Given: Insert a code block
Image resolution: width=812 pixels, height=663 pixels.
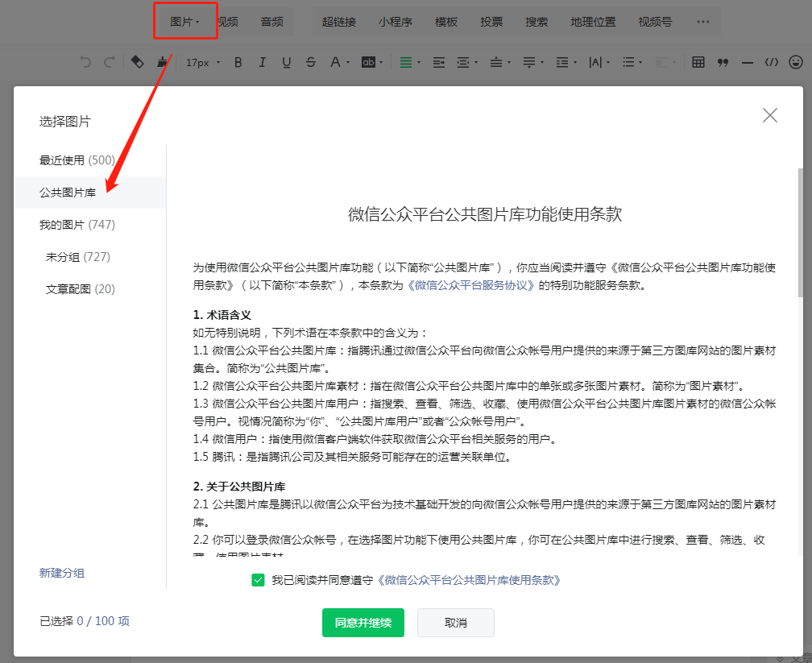Looking at the screenshot, I should [x=772, y=62].
